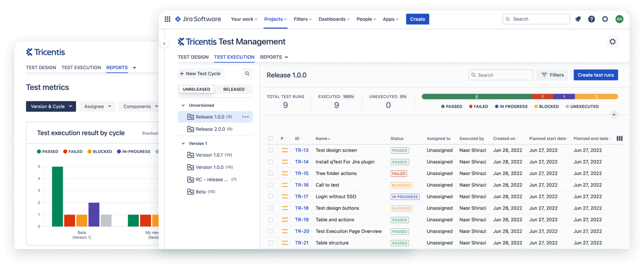Tick the checkbox for TR-15 row
This screenshot has height=267, width=644.
(x=271, y=173)
